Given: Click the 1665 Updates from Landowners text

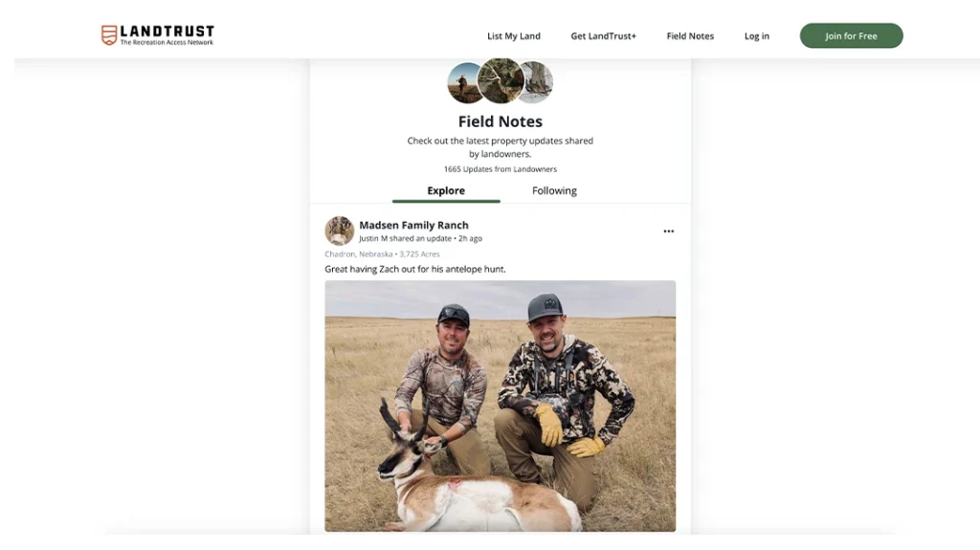Looking at the screenshot, I should coord(500,169).
